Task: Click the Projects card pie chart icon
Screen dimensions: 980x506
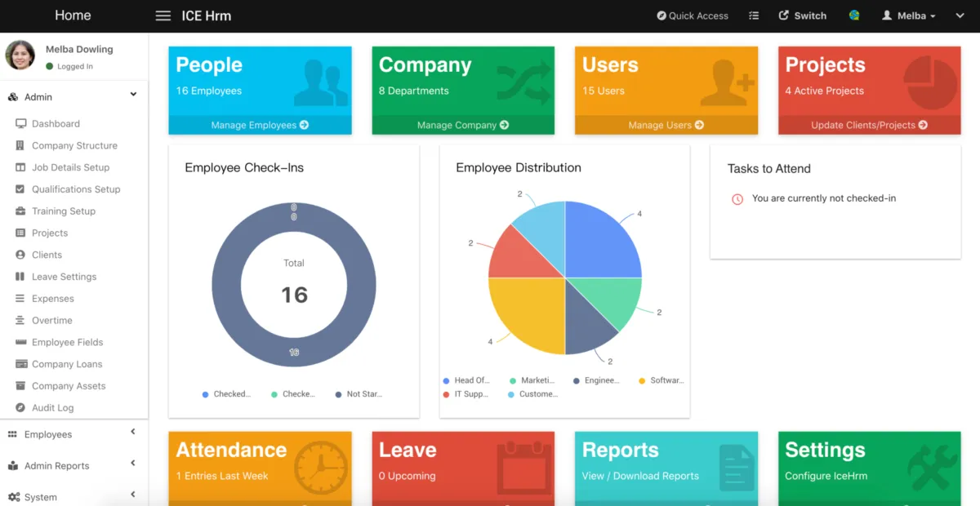Action: click(930, 83)
